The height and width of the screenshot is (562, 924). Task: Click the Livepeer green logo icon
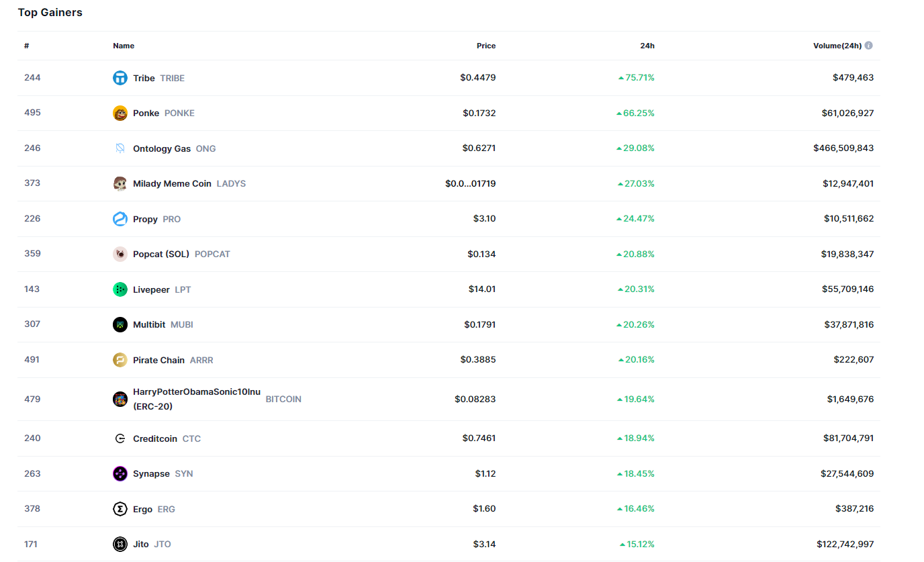pos(120,289)
